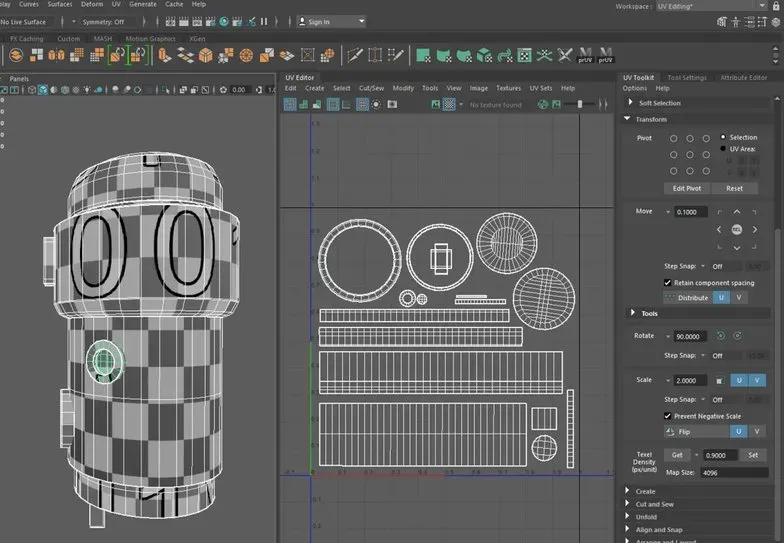Click the move up arrow in Transform
The height and width of the screenshot is (543, 784).
(x=736, y=212)
